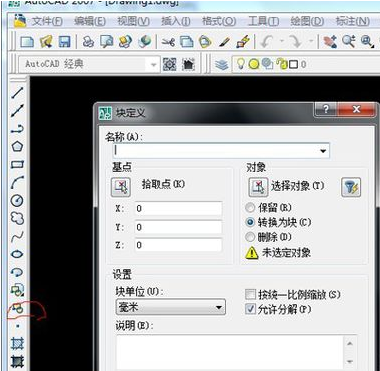Create a new drawing file
Screen dimensions: 380x371
click(x=27, y=42)
